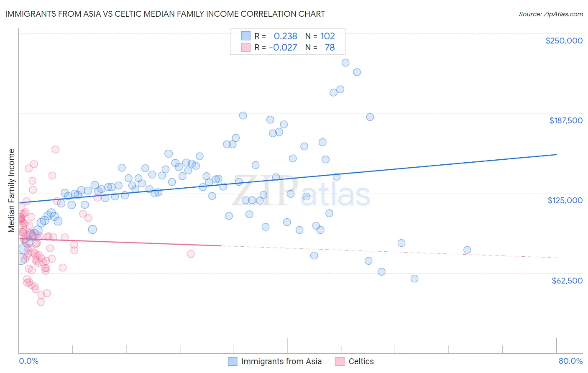Screen dimensions: 588x373
Task: Click the highest blue data point
Action: pyautogui.click(x=345, y=63)
